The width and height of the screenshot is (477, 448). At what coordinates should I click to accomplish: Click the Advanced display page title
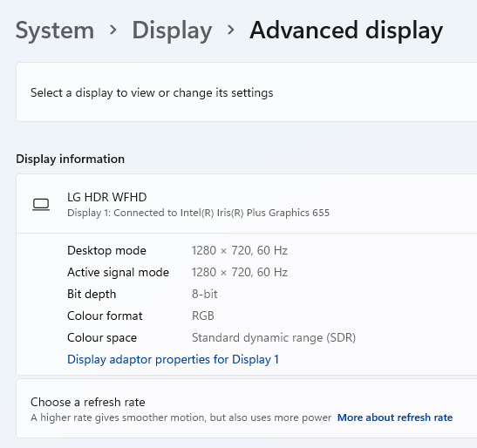(x=346, y=31)
